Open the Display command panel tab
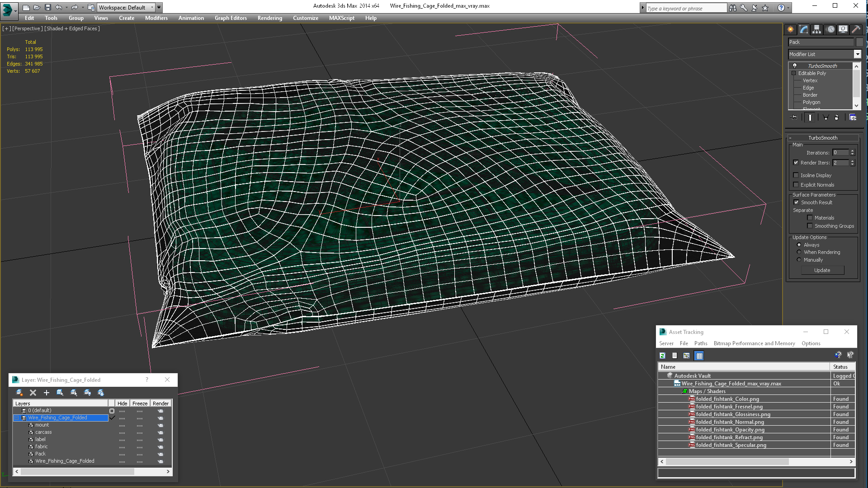The height and width of the screenshot is (488, 868). coord(843,29)
